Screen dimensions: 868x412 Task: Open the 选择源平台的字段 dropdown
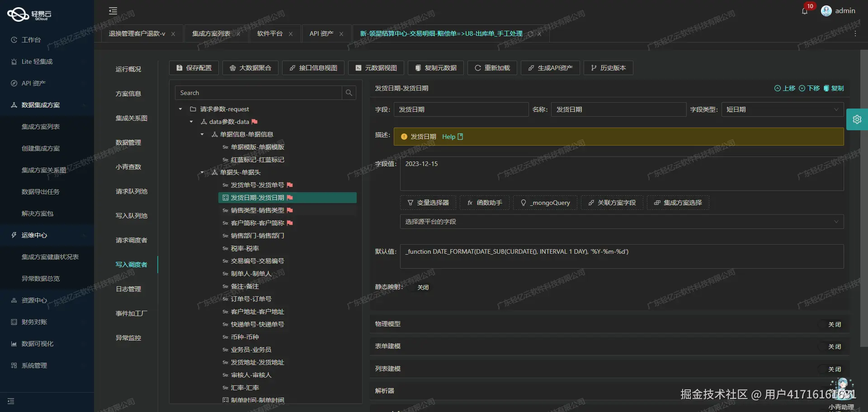621,222
